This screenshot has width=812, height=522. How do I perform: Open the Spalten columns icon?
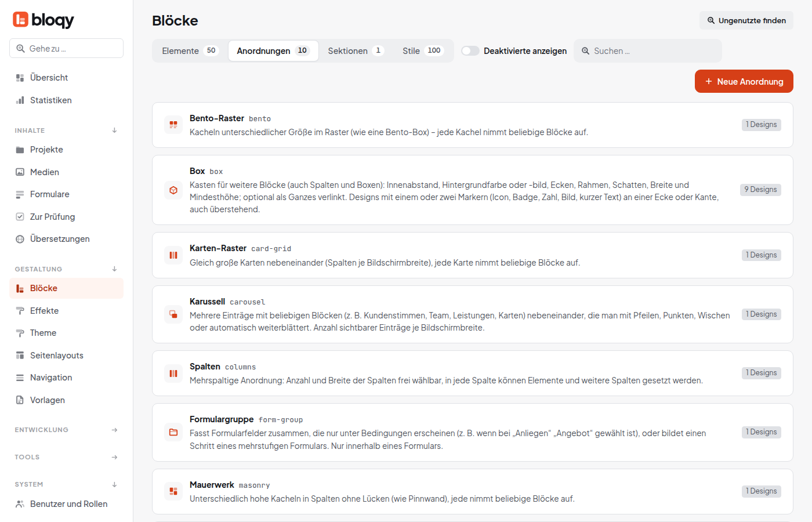[x=173, y=374]
